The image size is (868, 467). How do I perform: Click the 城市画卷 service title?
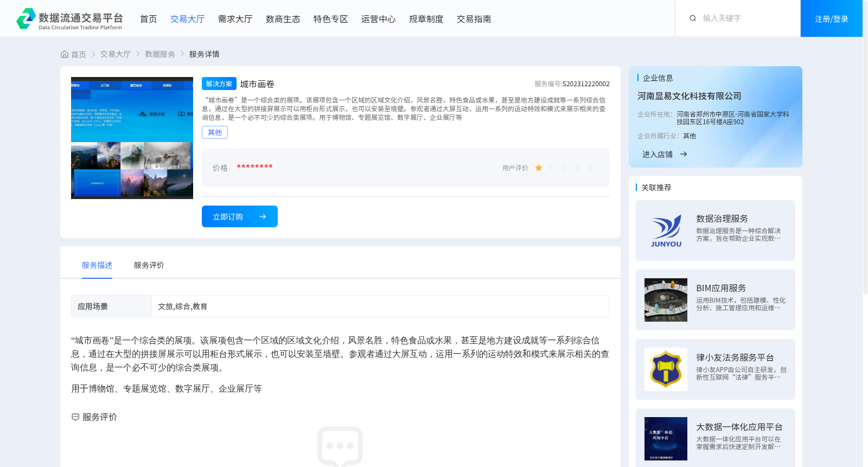tap(257, 84)
